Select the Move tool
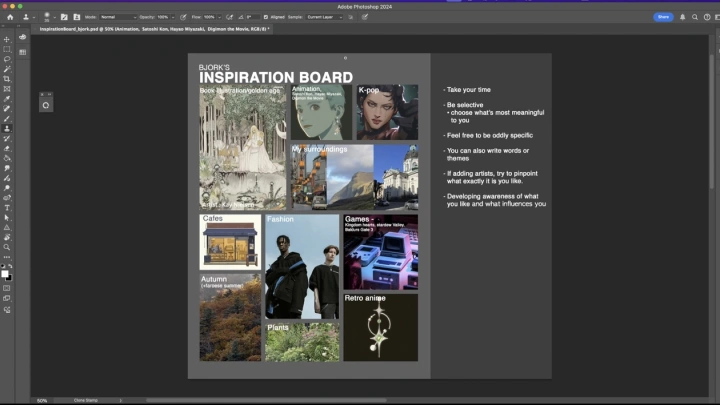 coord(6,39)
